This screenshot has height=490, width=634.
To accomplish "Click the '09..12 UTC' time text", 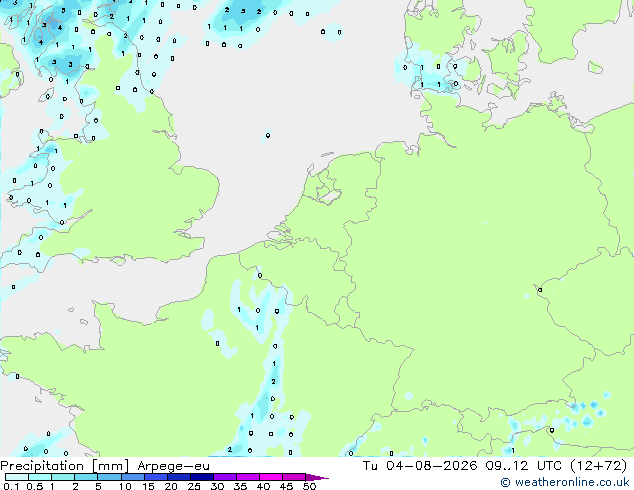I will pyautogui.click(x=524, y=466).
